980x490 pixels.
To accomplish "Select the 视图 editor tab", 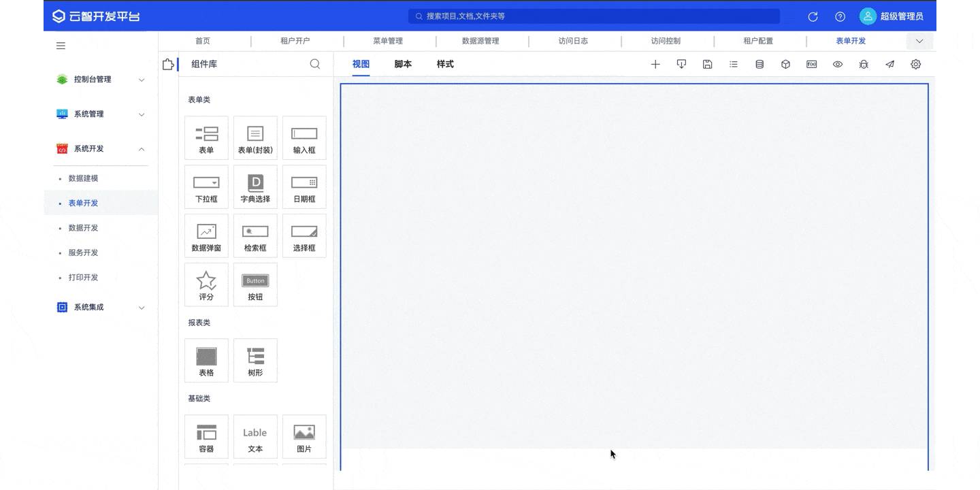I will (x=361, y=64).
